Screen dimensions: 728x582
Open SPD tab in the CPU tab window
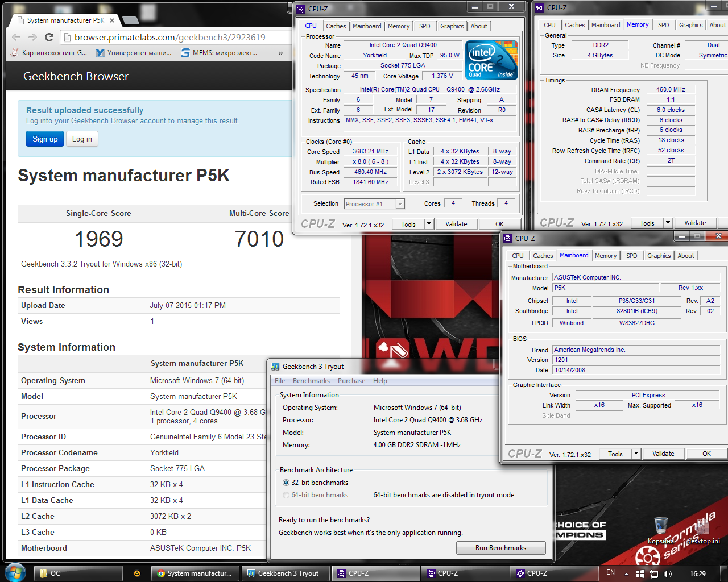tap(425, 26)
